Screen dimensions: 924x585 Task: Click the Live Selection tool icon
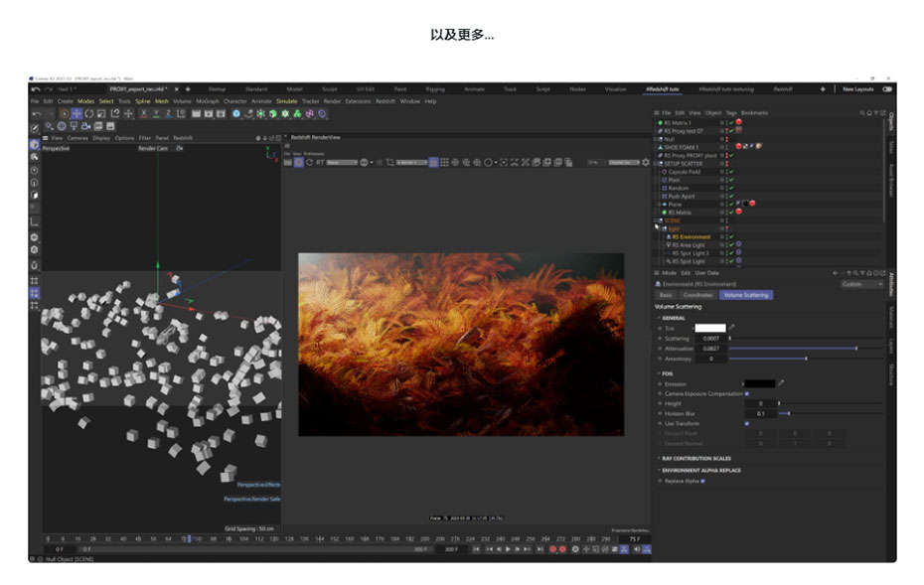tap(65, 113)
